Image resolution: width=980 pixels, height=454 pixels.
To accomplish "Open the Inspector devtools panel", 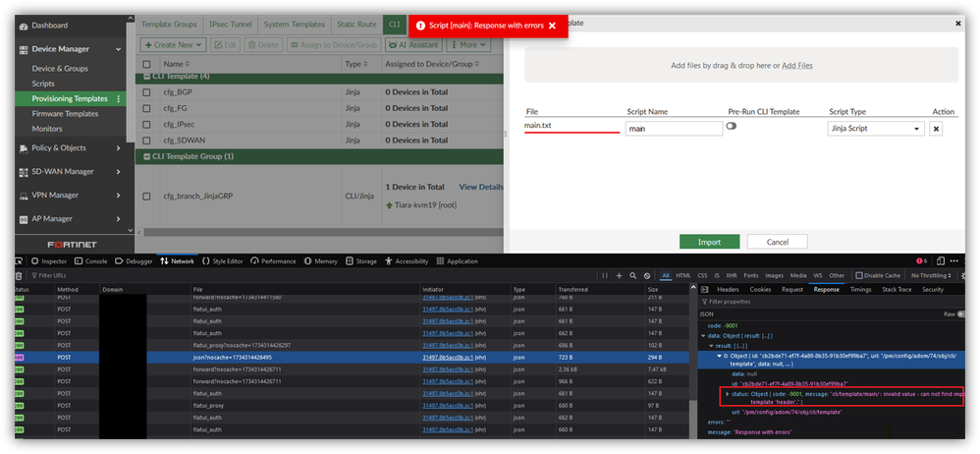I will (x=49, y=261).
